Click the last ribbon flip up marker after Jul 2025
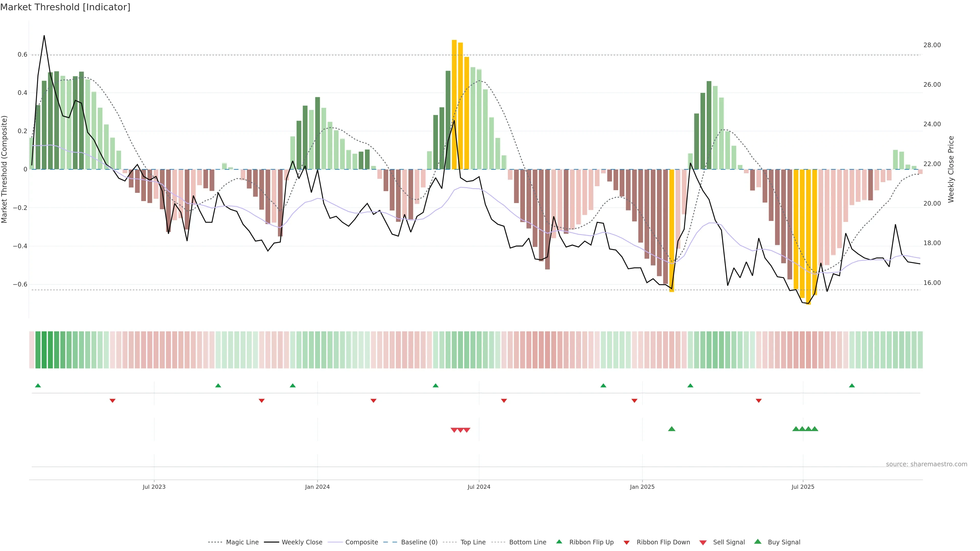The height and width of the screenshot is (551, 980). 852,386
